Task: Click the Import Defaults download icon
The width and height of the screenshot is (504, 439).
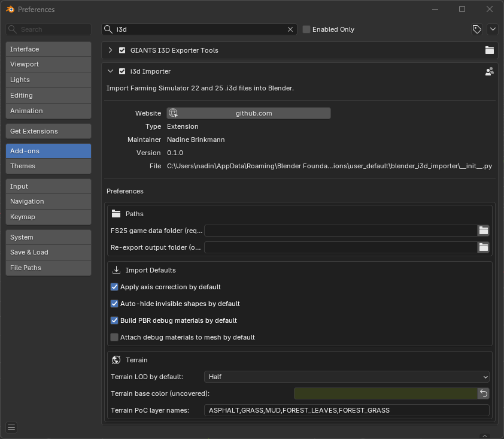Action: coord(116,270)
